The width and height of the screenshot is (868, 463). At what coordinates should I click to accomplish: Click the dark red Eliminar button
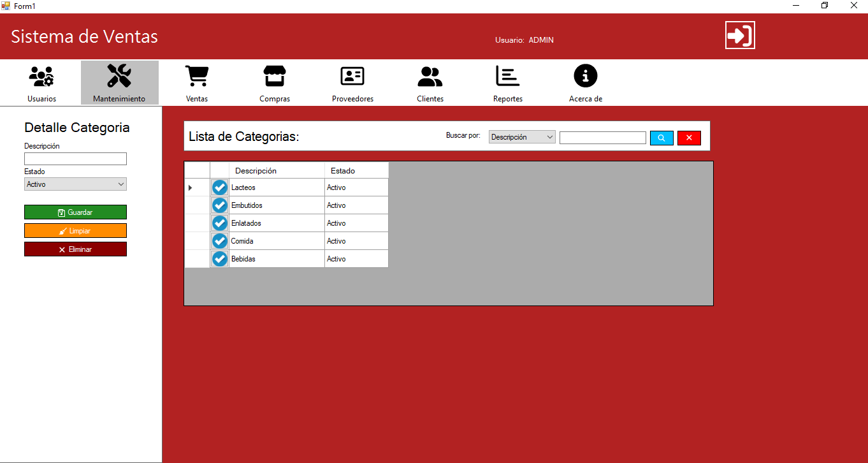[x=75, y=249]
